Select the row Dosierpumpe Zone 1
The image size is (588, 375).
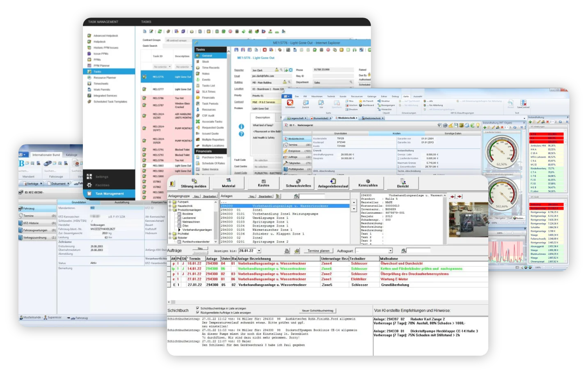point(286,226)
